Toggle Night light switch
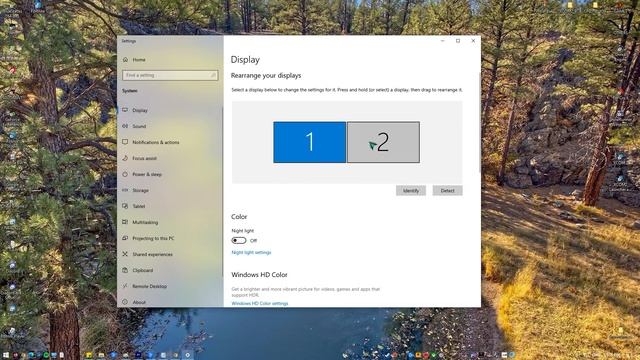 pyautogui.click(x=239, y=240)
